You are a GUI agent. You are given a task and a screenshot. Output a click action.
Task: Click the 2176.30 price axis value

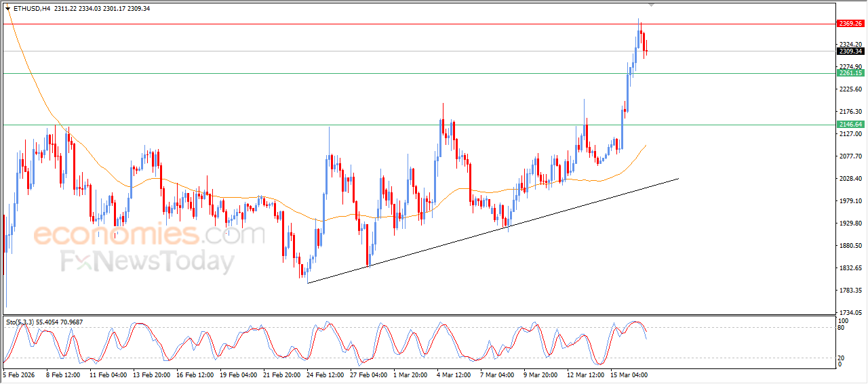click(x=850, y=111)
